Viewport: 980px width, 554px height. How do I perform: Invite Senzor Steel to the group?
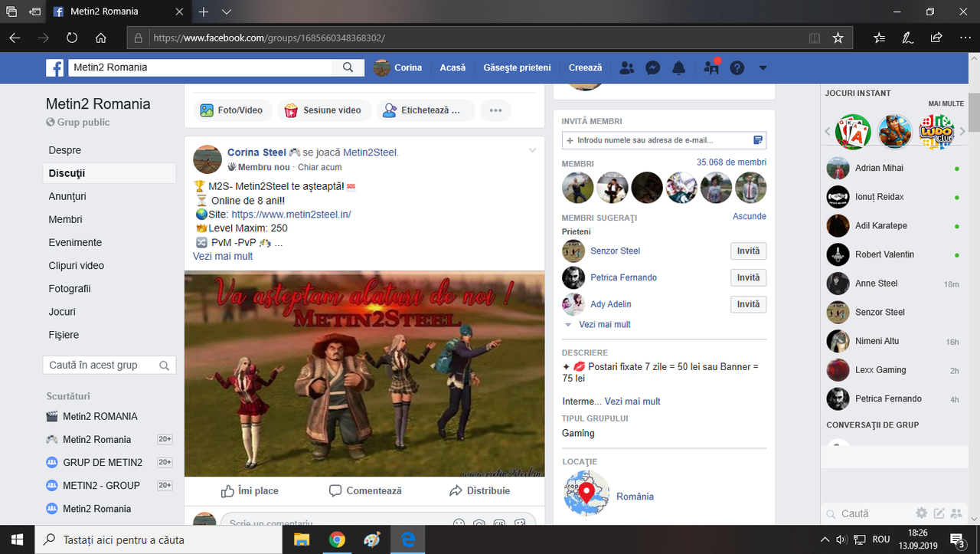pyautogui.click(x=749, y=251)
